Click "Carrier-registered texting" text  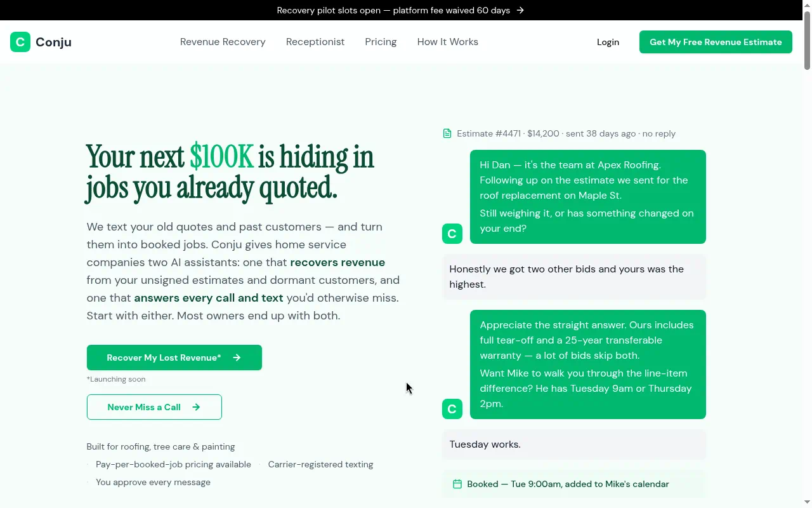tap(320, 464)
